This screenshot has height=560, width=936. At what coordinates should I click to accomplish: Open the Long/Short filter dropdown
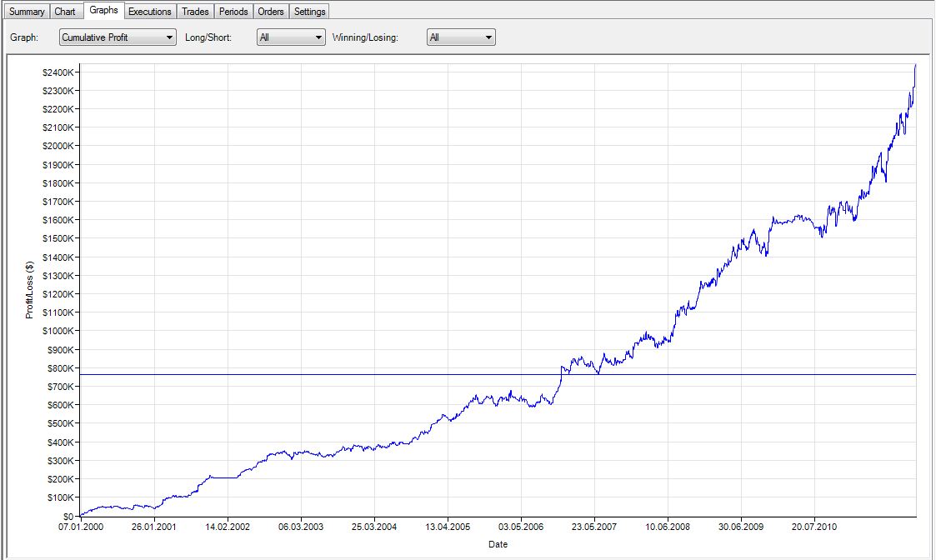click(291, 37)
